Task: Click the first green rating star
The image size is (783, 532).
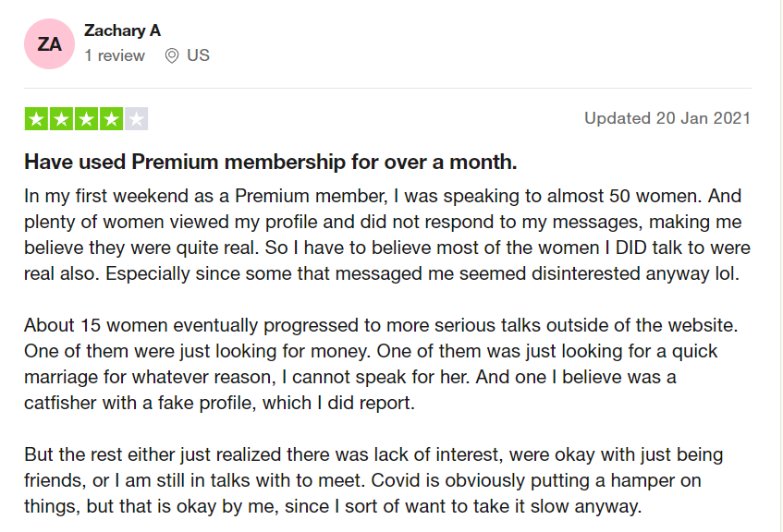Action: pyautogui.click(x=36, y=118)
